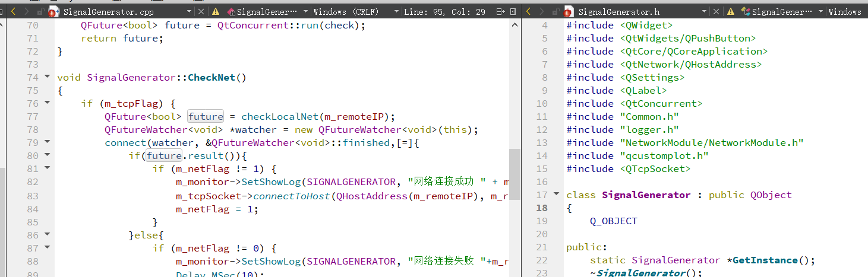Image resolution: width=868 pixels, height=277 pixels.
Task: Change Windows (CRLF) line ending setting
Action: pyautogui.click(x=355, y=11)
